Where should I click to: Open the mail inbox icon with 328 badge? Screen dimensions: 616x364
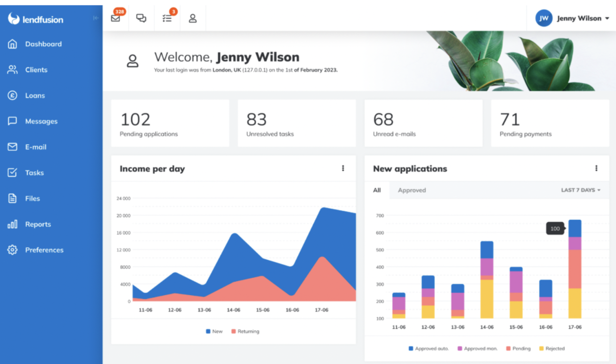click(115, 18)
